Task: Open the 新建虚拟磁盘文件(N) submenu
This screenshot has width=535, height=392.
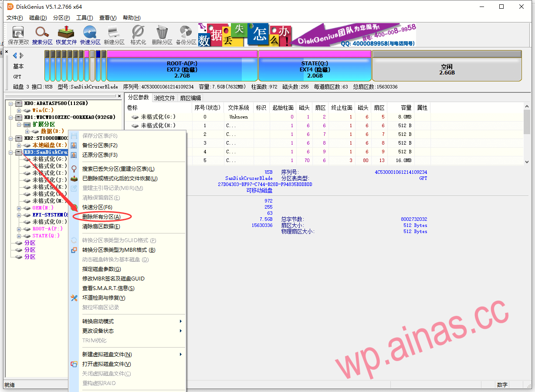Action: click(127, 355)
